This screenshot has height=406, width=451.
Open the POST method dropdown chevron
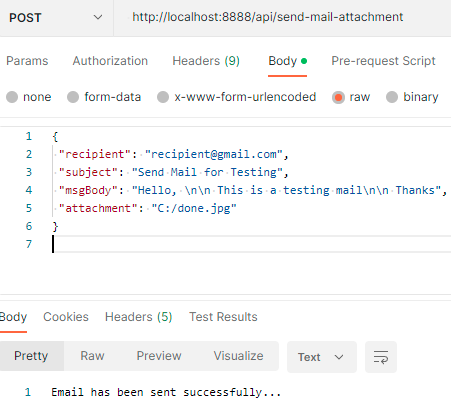coord(98,17)
